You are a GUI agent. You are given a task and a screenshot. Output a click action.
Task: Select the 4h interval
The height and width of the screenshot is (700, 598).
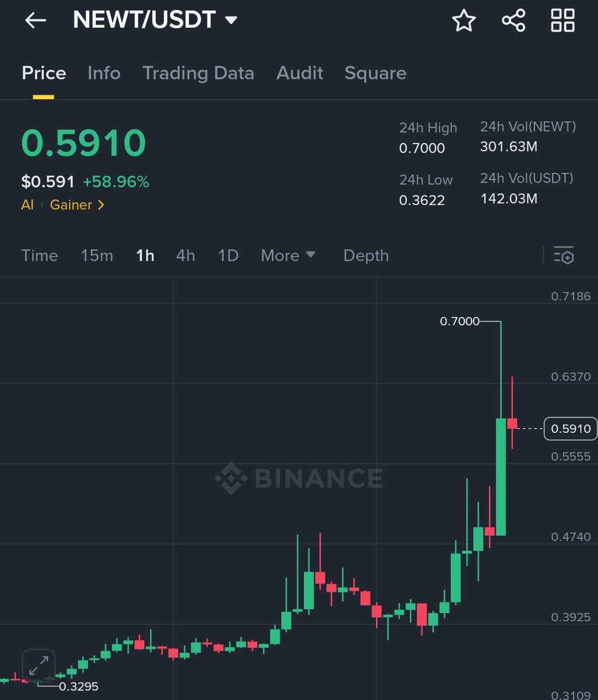click(x=185, y=256)
